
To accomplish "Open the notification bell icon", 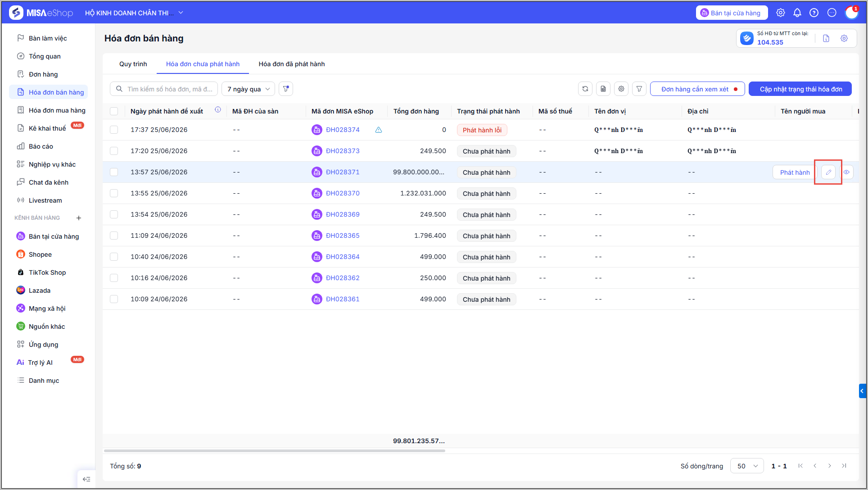I will pos(797,13).
